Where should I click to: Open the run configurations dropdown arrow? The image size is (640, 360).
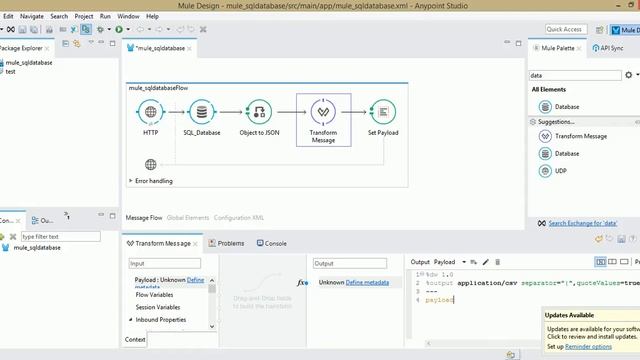pyautogui.click(x=128, y=29)
